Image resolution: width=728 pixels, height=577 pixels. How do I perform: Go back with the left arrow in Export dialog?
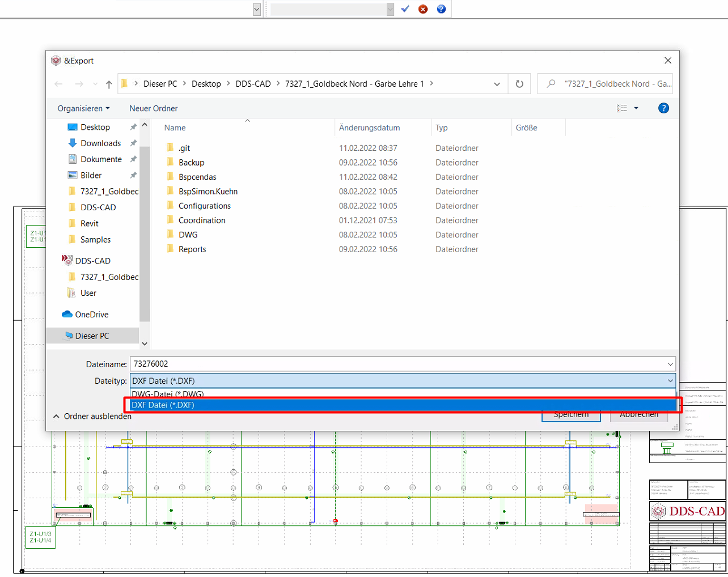click(x=58, y=84)
